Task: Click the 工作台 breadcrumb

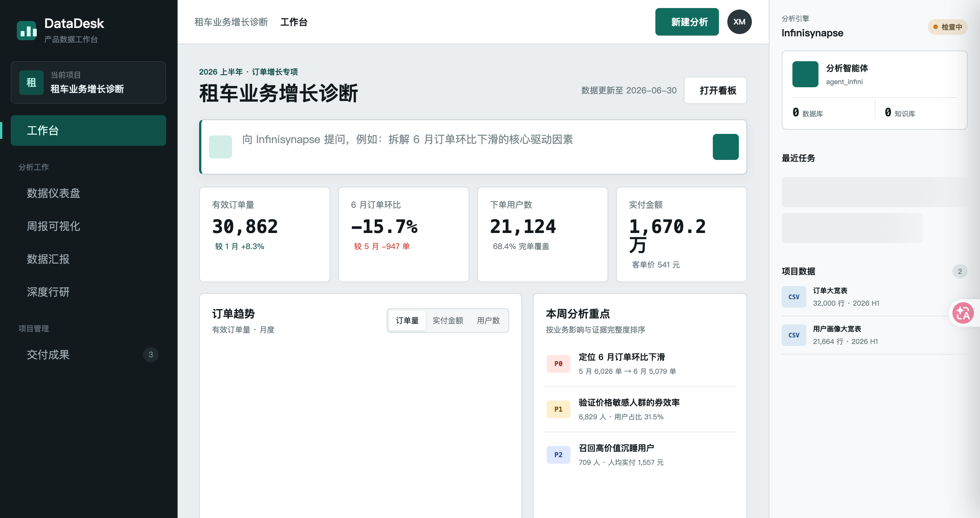Action: [294, 22]
